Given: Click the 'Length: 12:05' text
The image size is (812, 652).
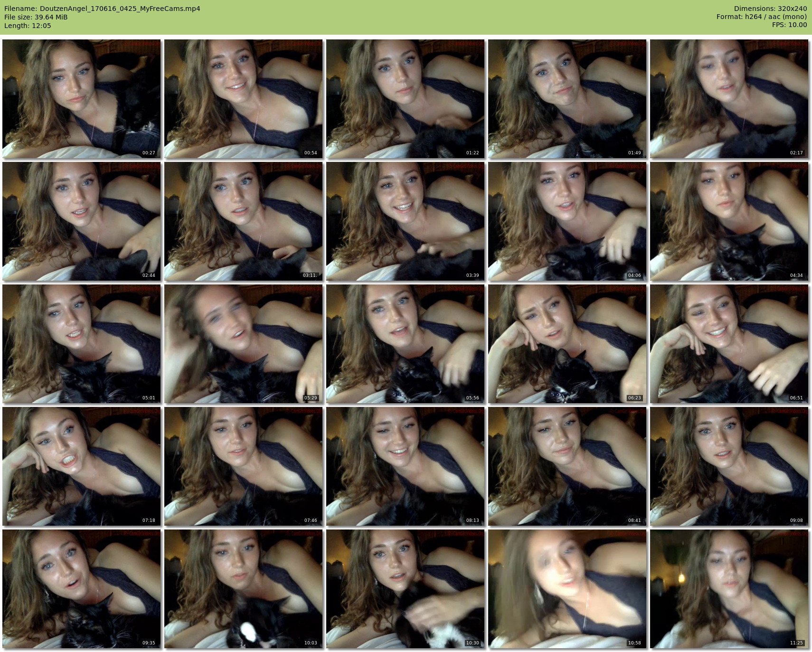Looking at the screenshot, I should coord(28,26).
